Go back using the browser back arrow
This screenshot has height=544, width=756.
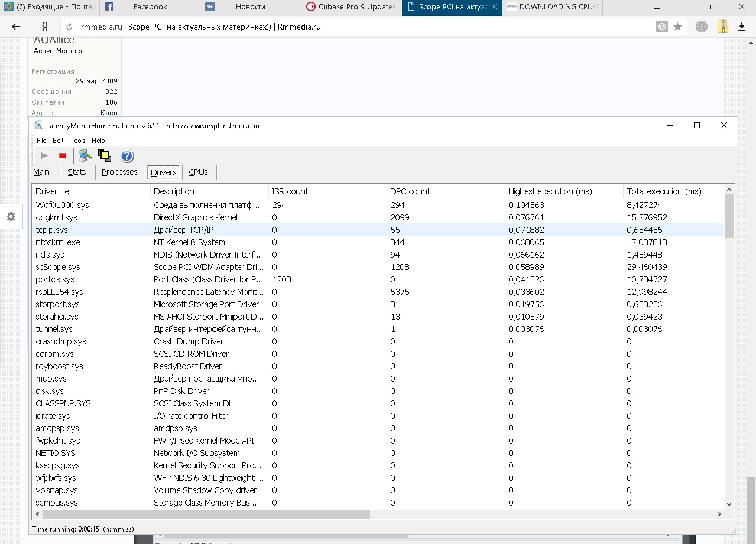pyautogui.click(x=16, y=27)
